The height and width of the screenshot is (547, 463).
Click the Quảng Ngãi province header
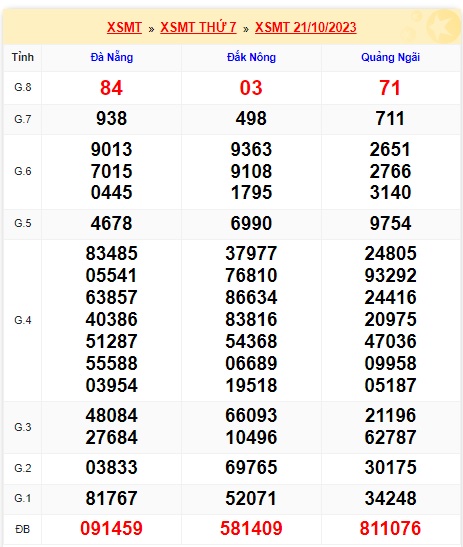click(390, 57)
